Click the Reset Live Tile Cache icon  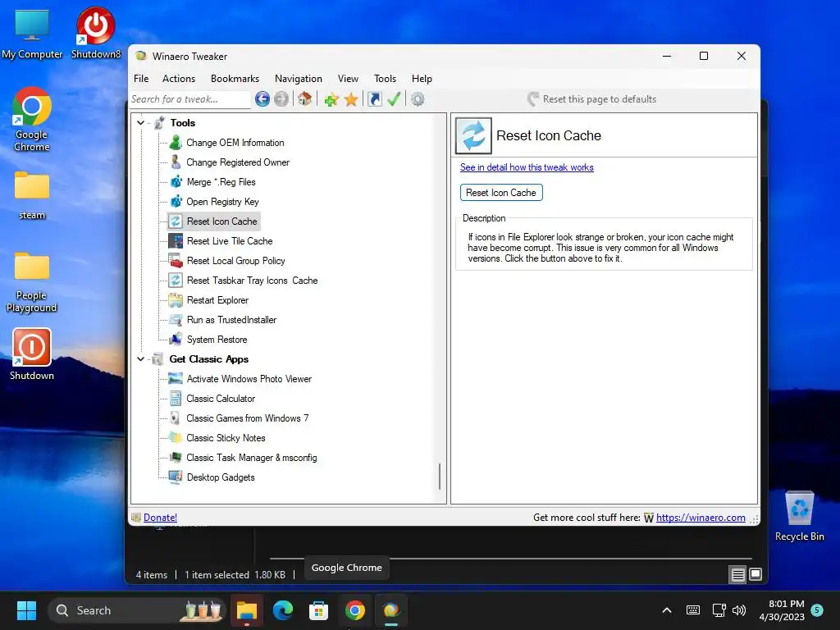[x=176, y=241]
